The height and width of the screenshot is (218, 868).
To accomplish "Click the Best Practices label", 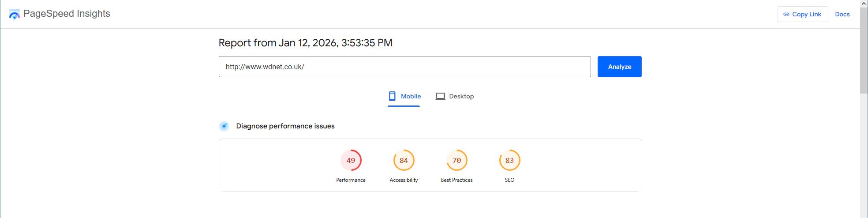I will coord(457,180).
